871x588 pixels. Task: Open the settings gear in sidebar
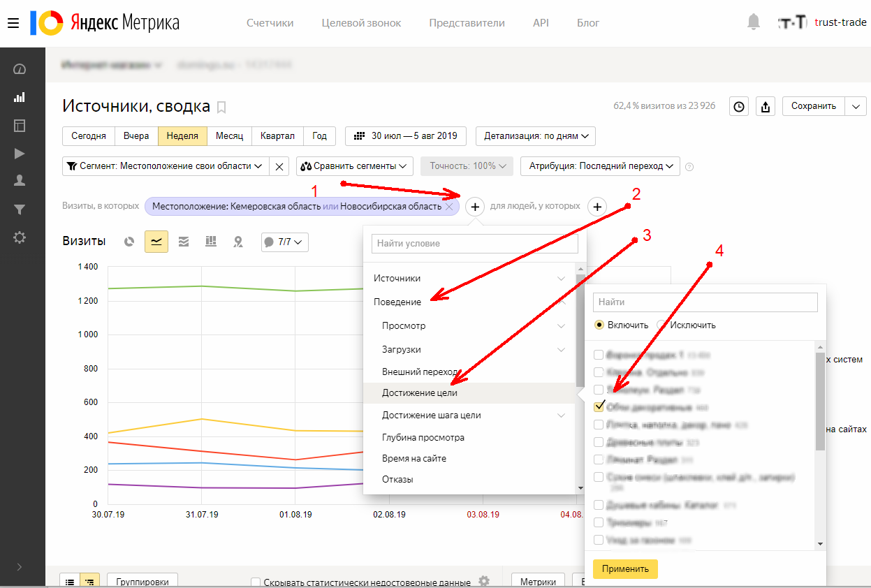point(20,237)
